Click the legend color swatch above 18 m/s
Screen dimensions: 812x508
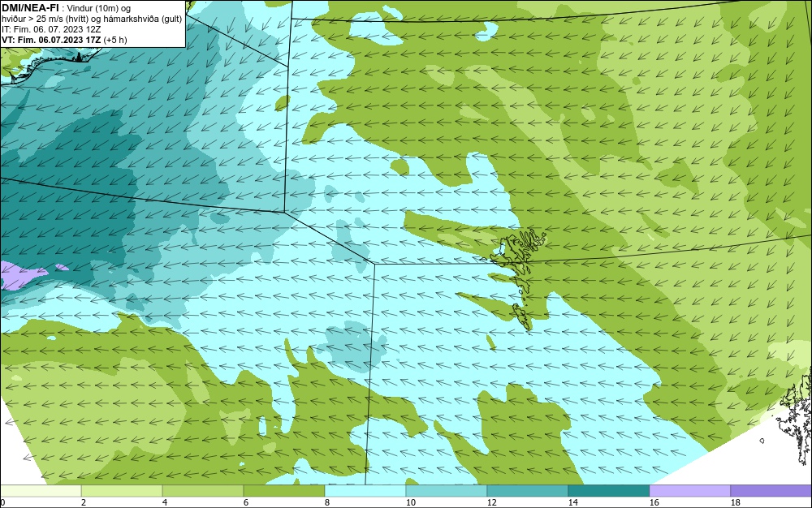pyautogui.click(x=771, y=490)
